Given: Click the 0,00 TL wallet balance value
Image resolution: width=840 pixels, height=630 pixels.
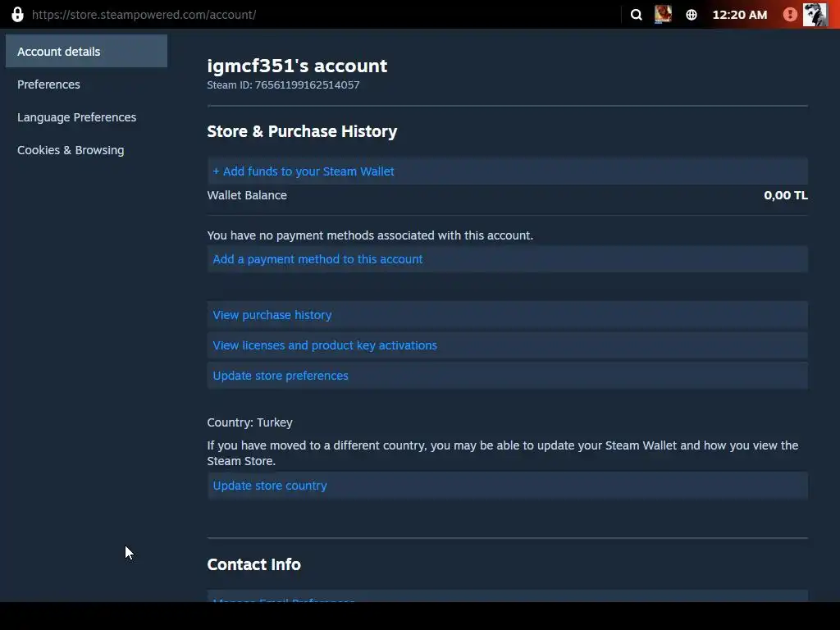Looking at the screenshot, I should (x=786, y=195).
